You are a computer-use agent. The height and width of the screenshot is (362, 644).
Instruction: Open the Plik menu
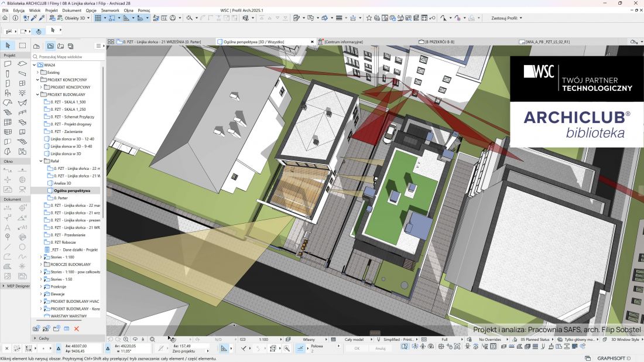[5, 11]
